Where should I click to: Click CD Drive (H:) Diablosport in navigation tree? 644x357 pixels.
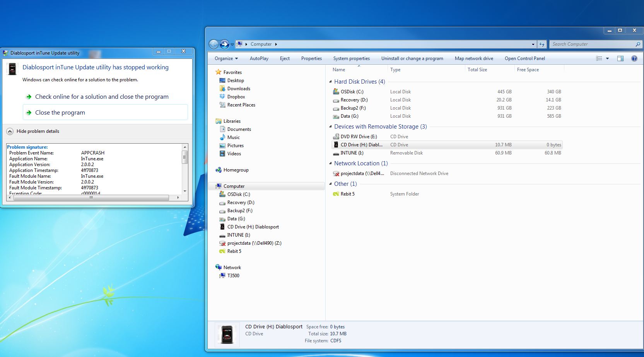[x=253, y=227]
